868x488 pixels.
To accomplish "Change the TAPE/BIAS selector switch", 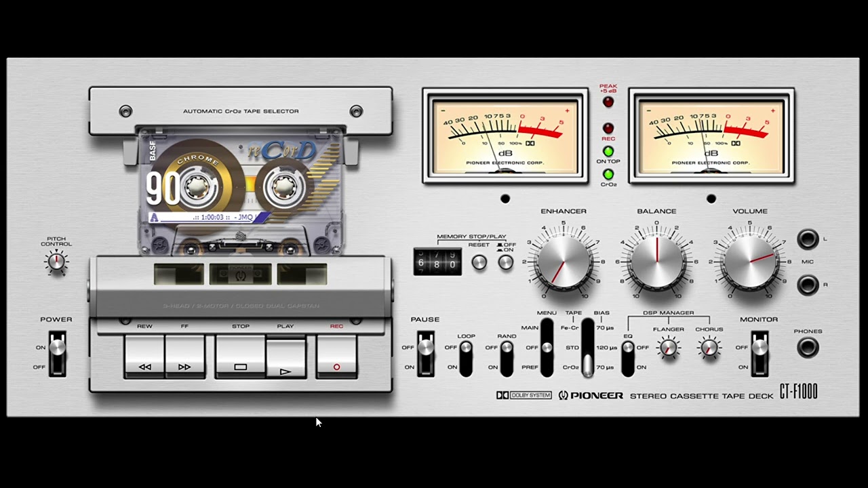I will click(x=587, y=348).
